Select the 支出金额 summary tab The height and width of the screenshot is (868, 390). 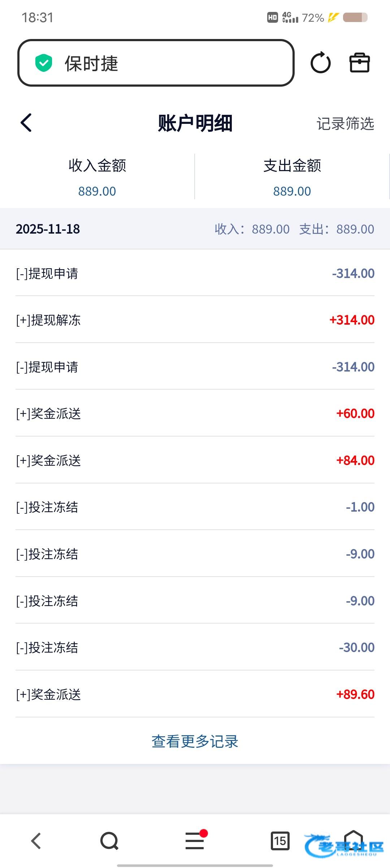pyautogui.click(x=292, y=177)
